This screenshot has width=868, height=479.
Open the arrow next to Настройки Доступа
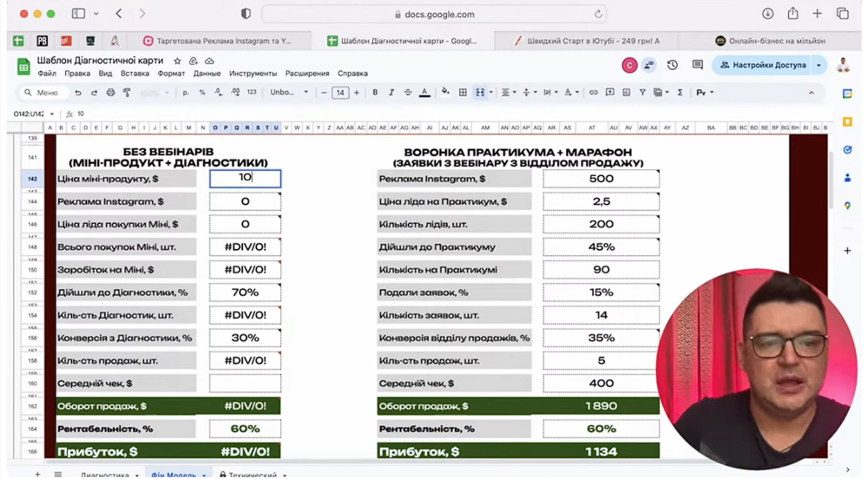point(819,65)
